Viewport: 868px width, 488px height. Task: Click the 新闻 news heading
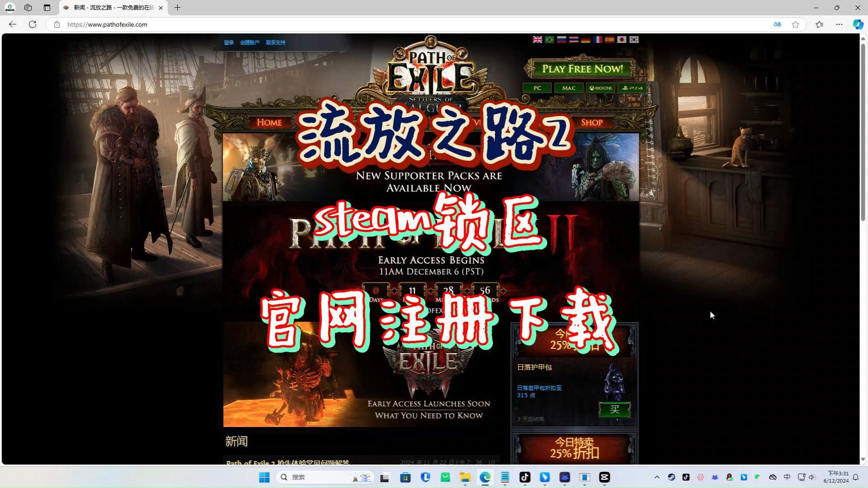tap(236, 441)
